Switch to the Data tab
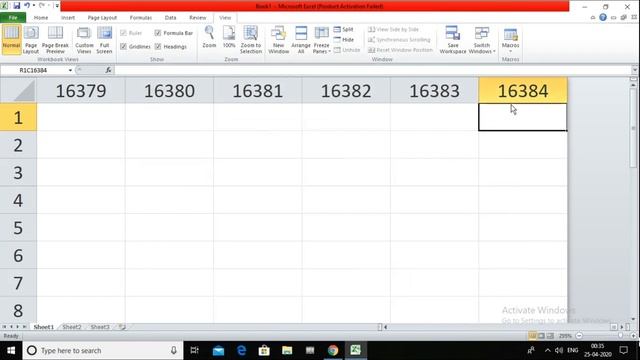Viewport: 640px width, 360px height. (170, 18)
